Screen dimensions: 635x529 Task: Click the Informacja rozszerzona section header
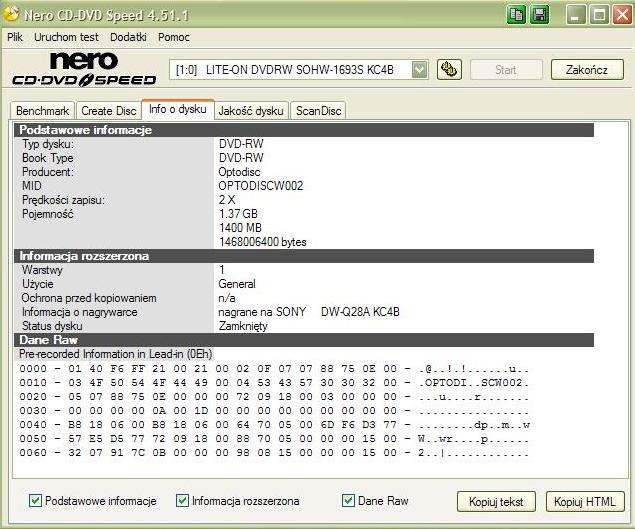point(304,256)
